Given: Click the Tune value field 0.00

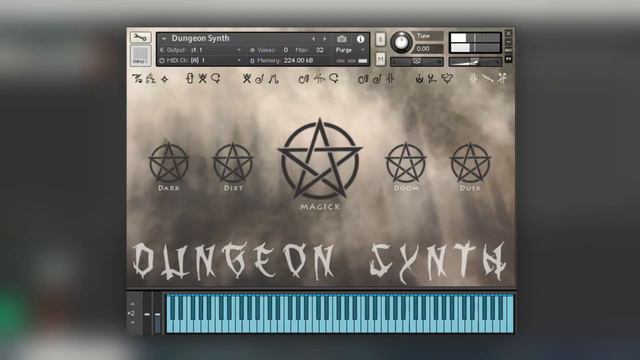Looking at the screenshot, I should tap(427, 49).
